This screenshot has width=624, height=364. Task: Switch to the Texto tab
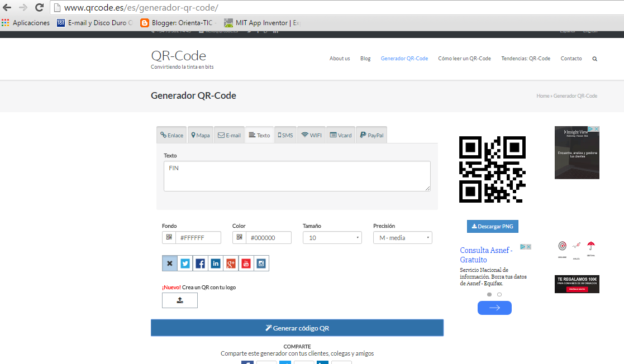coord(259,135)
